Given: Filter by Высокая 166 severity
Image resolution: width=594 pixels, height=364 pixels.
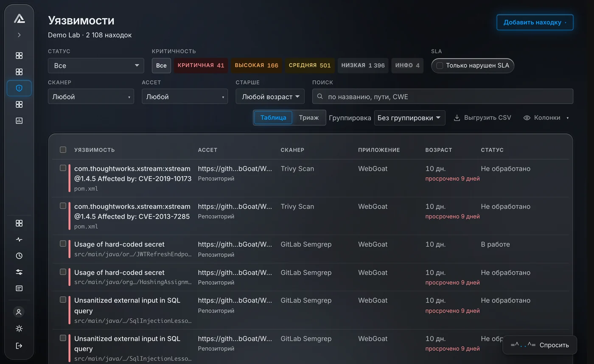Looking at the screenshot, I should 257,66.
